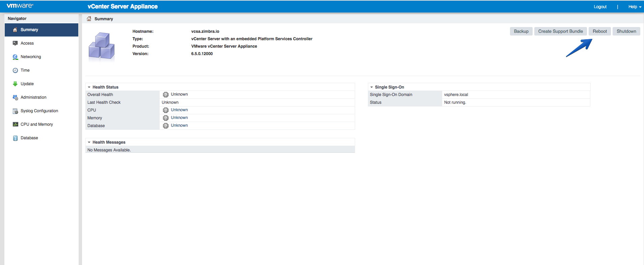Click the CPU unknown status icon
The height and width of the screenshot is (265, 644).
click(x=166, y=110)
